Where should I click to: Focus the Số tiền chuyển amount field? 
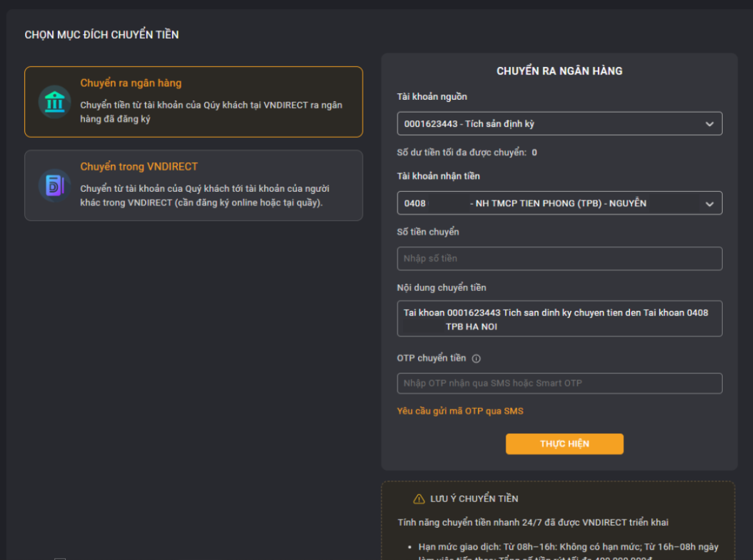560,259
